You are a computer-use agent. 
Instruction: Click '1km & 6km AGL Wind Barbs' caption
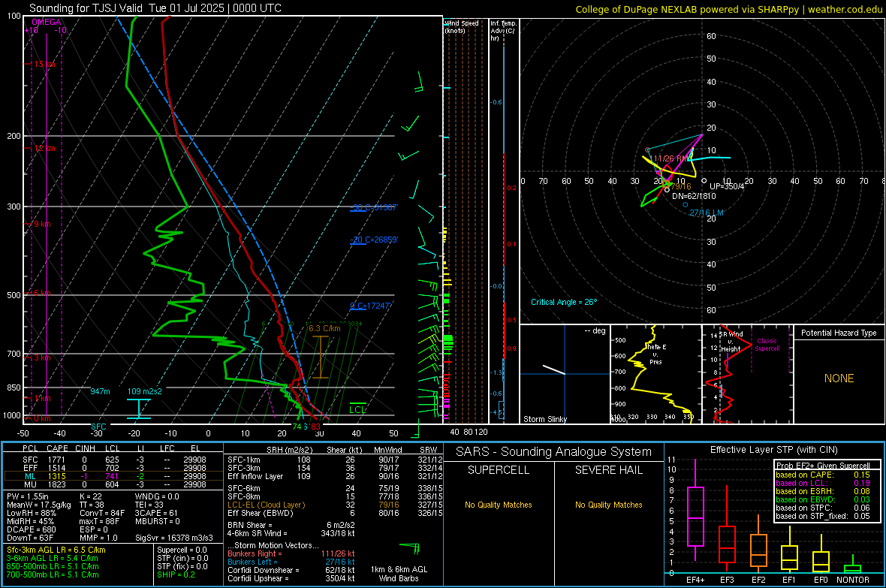(399, 574)
